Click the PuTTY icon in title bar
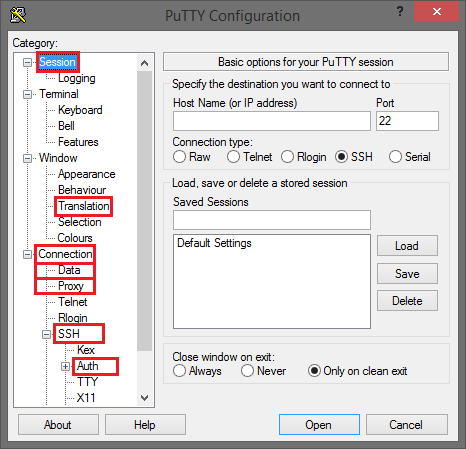 18,15
